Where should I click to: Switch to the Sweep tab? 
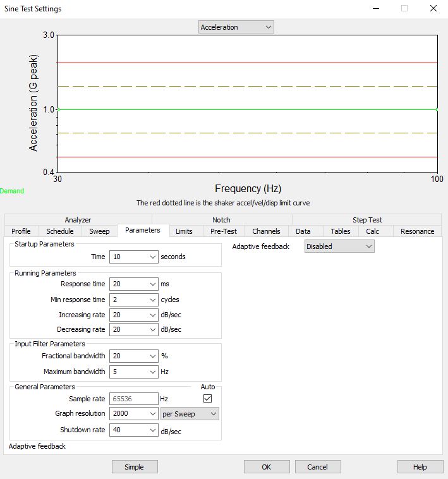click(99, 231)
